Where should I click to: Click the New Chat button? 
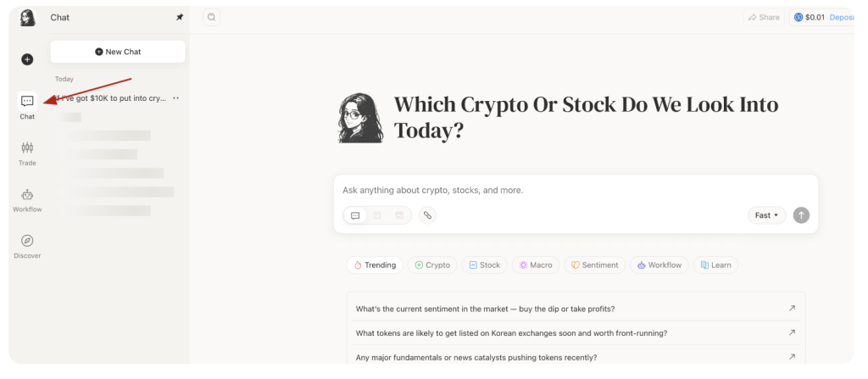(x=118, y=52)
